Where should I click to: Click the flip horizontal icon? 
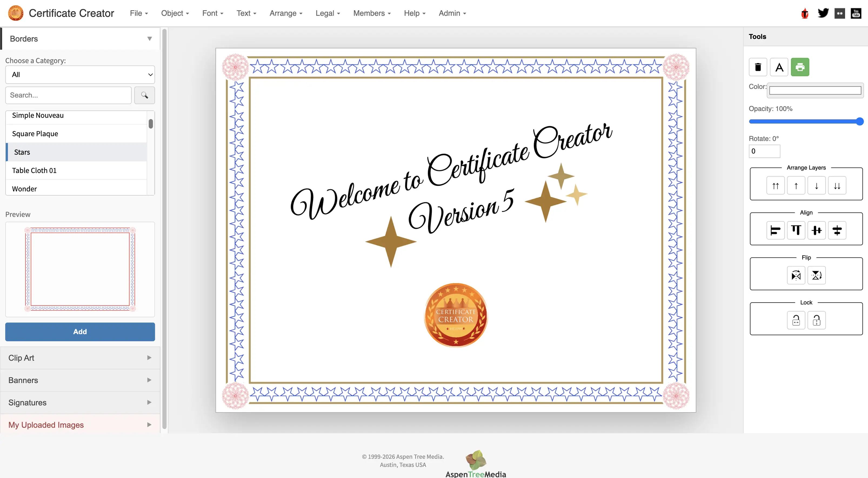(x=796, y=275)
